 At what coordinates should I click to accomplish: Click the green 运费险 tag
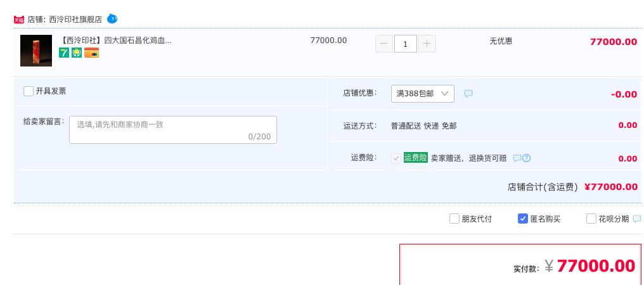click(x=416, y=158)
